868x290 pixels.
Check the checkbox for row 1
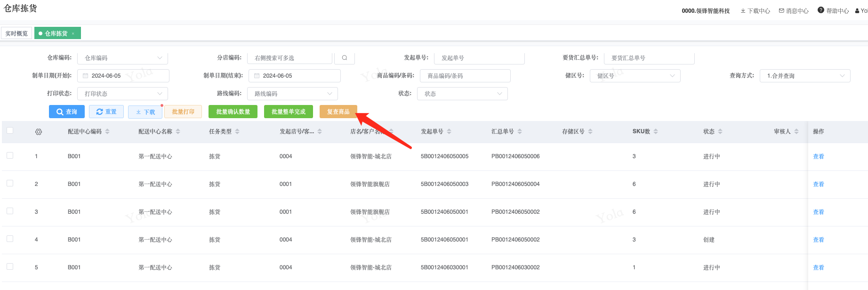pos(10,155)
